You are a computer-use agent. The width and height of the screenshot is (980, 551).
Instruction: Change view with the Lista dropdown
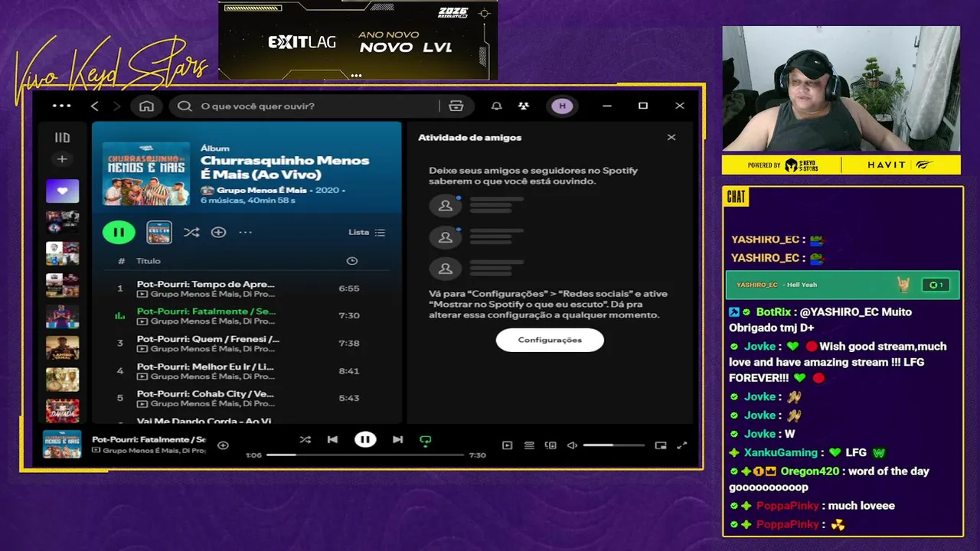pos(367,232)
